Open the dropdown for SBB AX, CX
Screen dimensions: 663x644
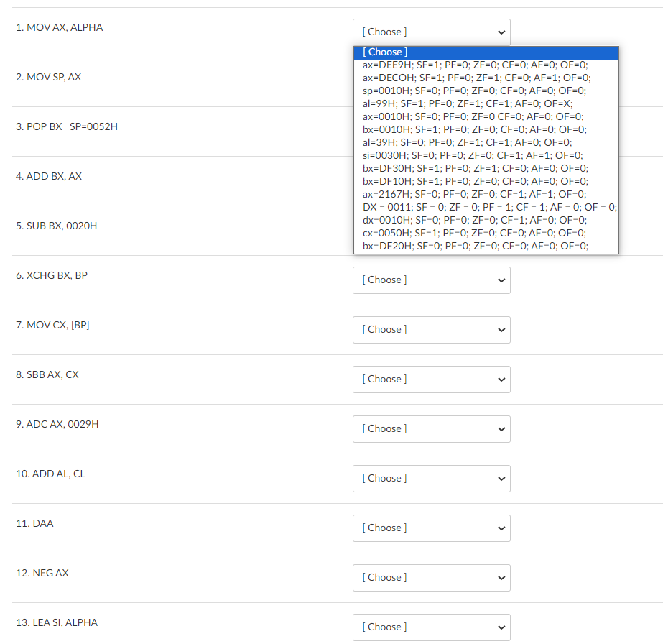click(x=431, y=379)
